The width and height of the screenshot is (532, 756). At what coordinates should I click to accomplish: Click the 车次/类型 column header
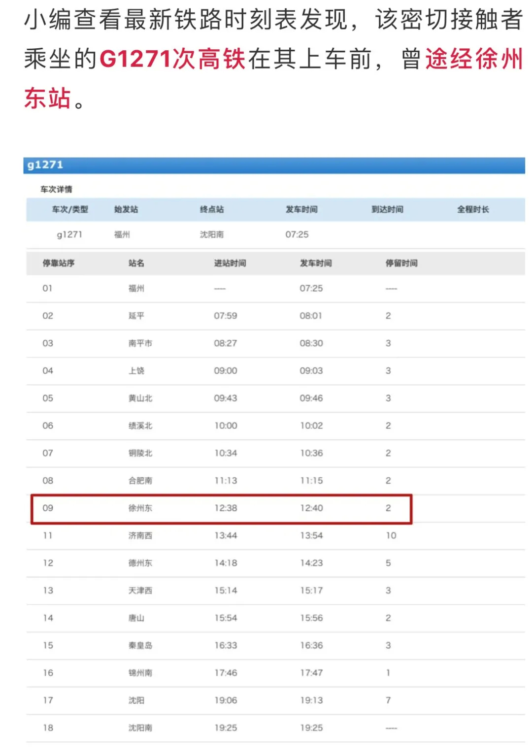[x=70, y=209]
